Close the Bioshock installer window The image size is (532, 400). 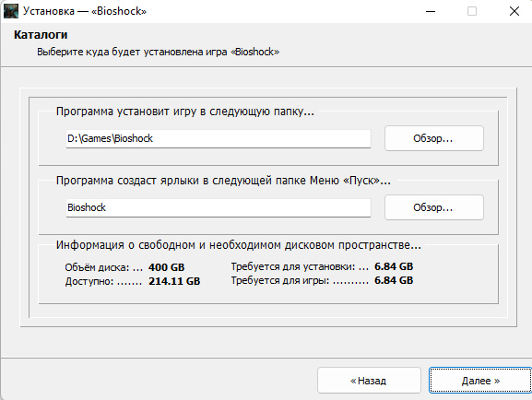(x=514, y=11)
